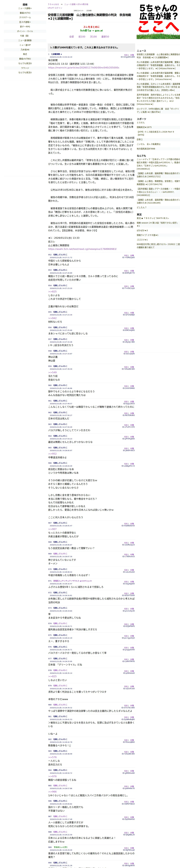The image size is (180, 868).
Task: Go to 番組ch(TBS) board
Action: pos(25,59)
